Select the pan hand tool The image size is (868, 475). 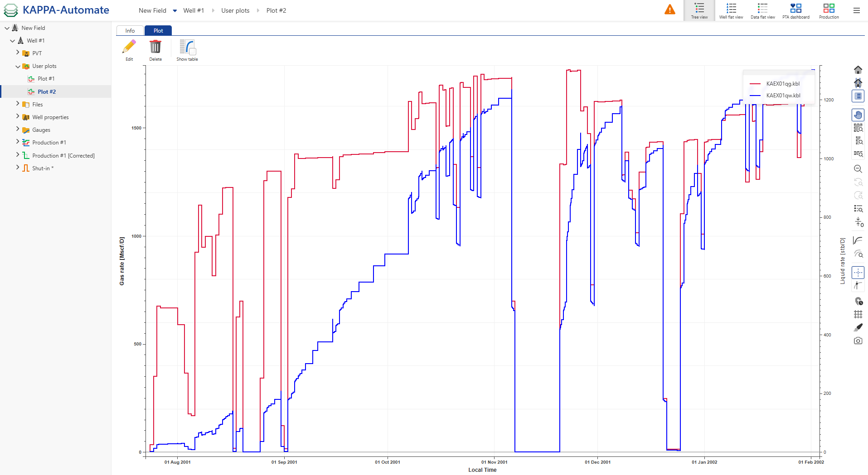click(858, 115)
